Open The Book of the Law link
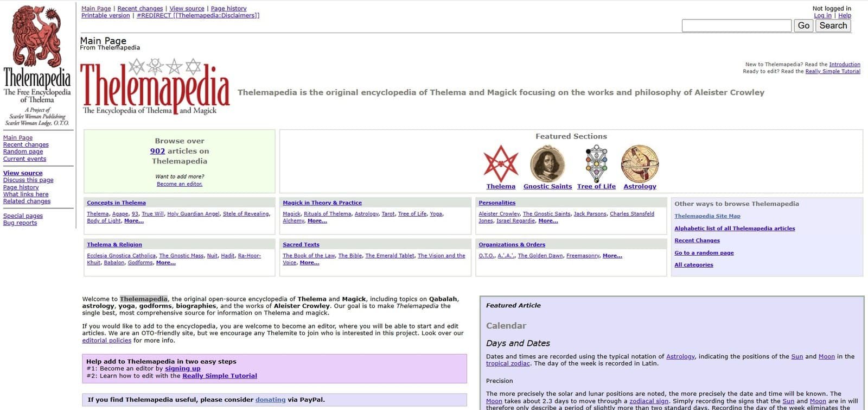868x410 pixels. pyautogui.click(x=309, y=256)
